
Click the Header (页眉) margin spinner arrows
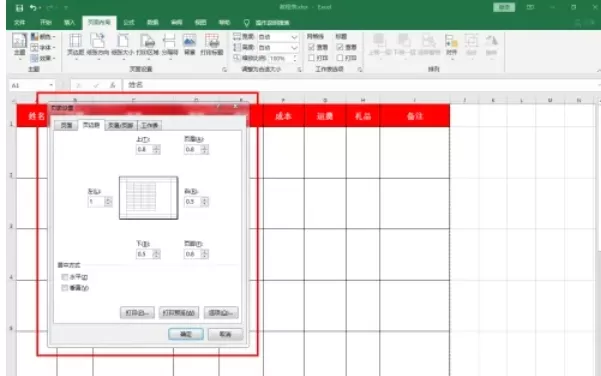click(205, 149)
